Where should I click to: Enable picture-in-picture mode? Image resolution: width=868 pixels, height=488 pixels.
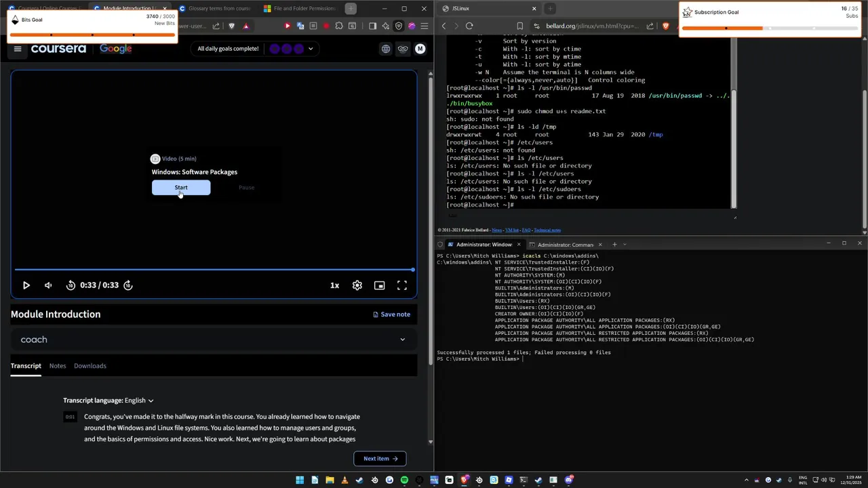click(x=380, y=285)
